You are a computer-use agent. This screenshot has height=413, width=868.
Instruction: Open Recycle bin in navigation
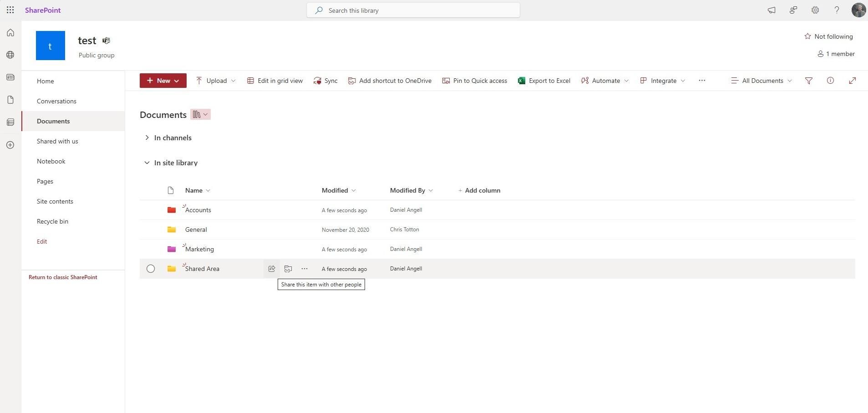click(x=52, y=221)
